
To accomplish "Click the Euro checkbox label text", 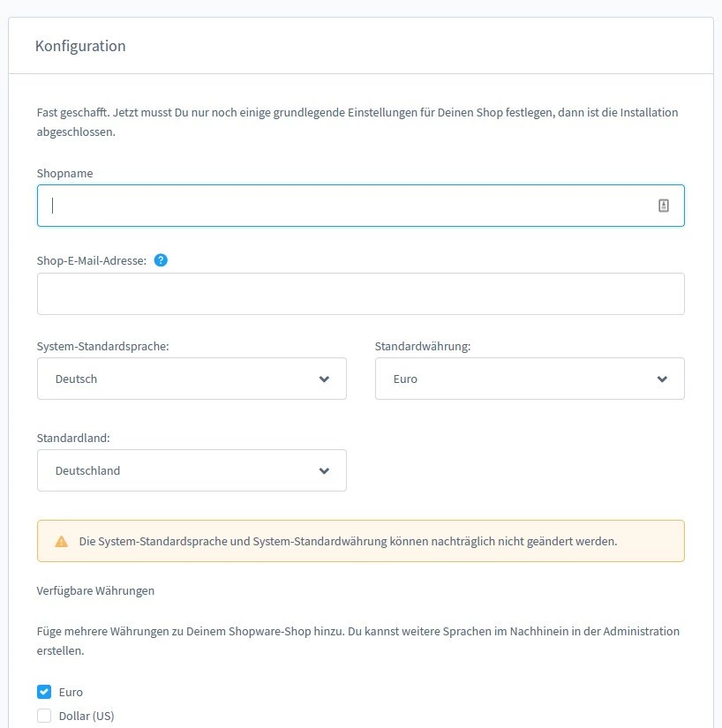I will tap(71, 692).
